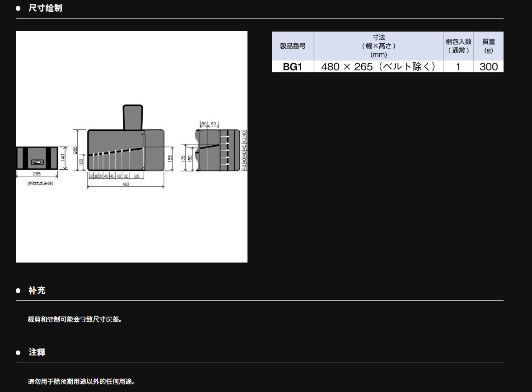
Task: Click the belt strap atop the unfolded bag
Action: point(133,117)
